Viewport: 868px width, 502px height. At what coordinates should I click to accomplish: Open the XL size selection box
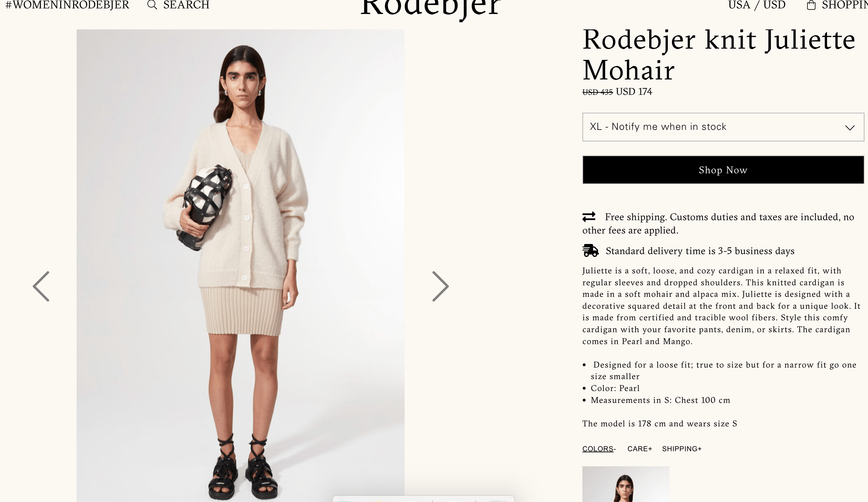[x=723, y=127]
